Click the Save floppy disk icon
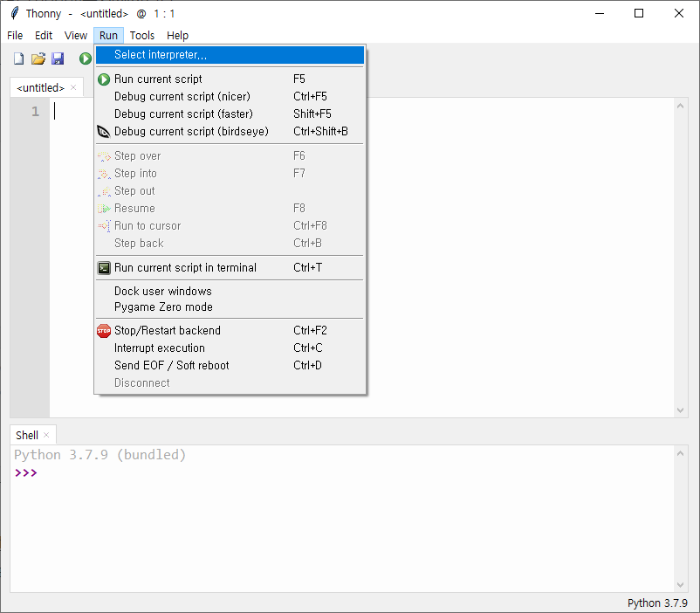The width and height of the screenshot is (700, 613). click(x=58, y=59)
